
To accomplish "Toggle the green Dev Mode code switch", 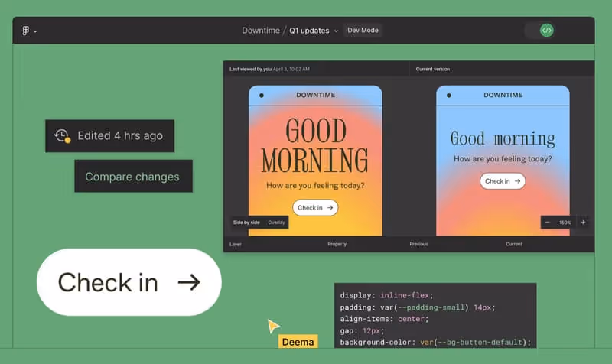I will [x=547, y=31].
